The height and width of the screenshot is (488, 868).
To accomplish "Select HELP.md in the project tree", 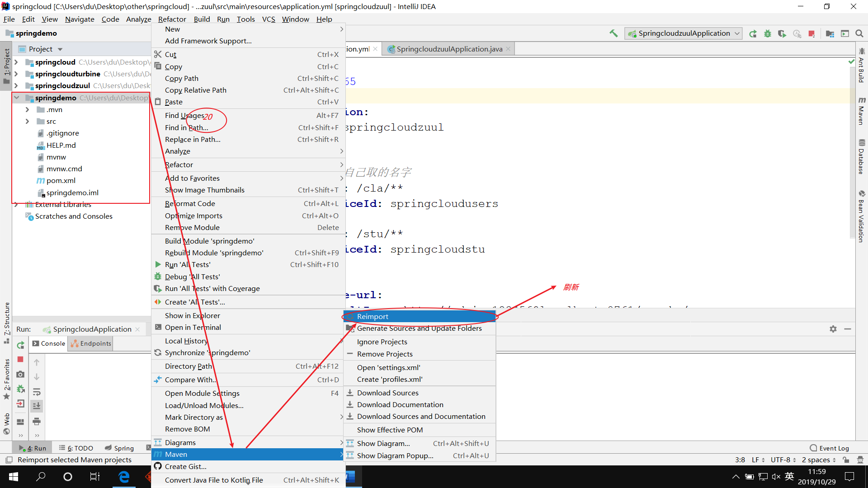I will coord(61,145).
